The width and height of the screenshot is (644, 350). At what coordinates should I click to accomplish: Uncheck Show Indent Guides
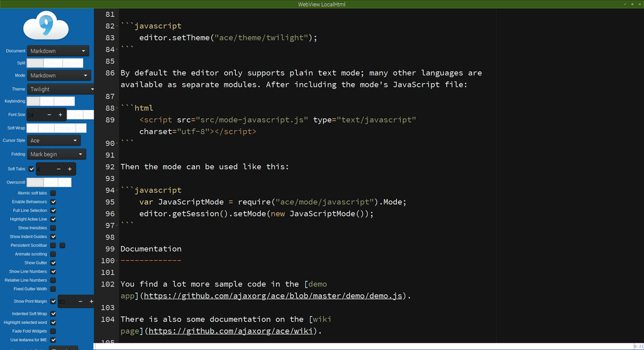pos(53,237)
